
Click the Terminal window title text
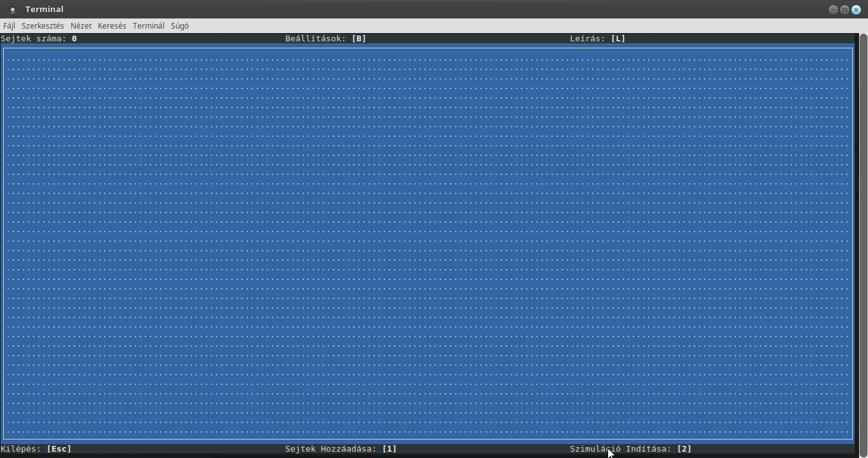pos(44,10)
